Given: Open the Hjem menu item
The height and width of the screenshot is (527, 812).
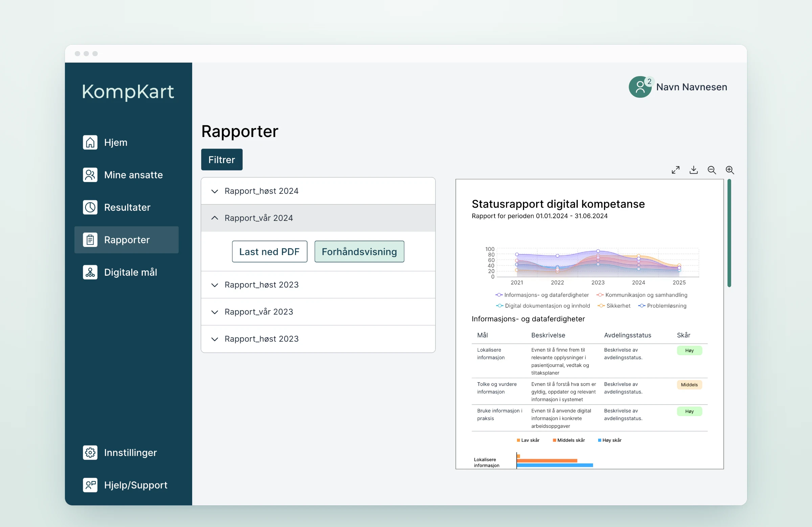Looking at the screenshot, I should (127, 142).
